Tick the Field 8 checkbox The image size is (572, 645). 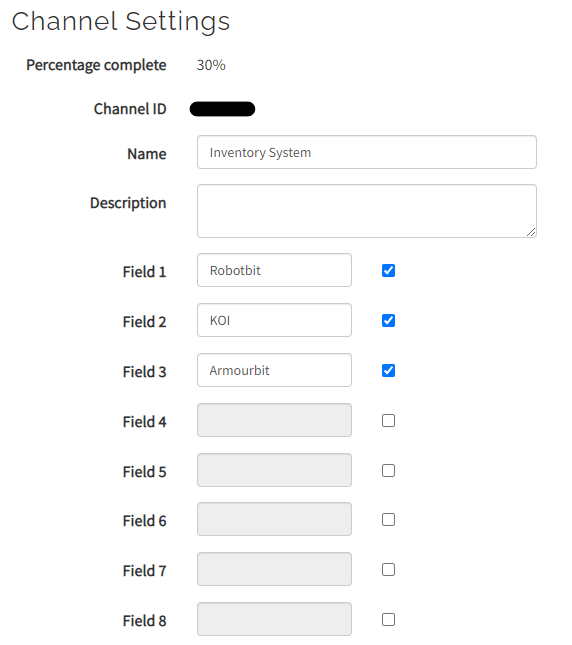[x=388, y=619]
